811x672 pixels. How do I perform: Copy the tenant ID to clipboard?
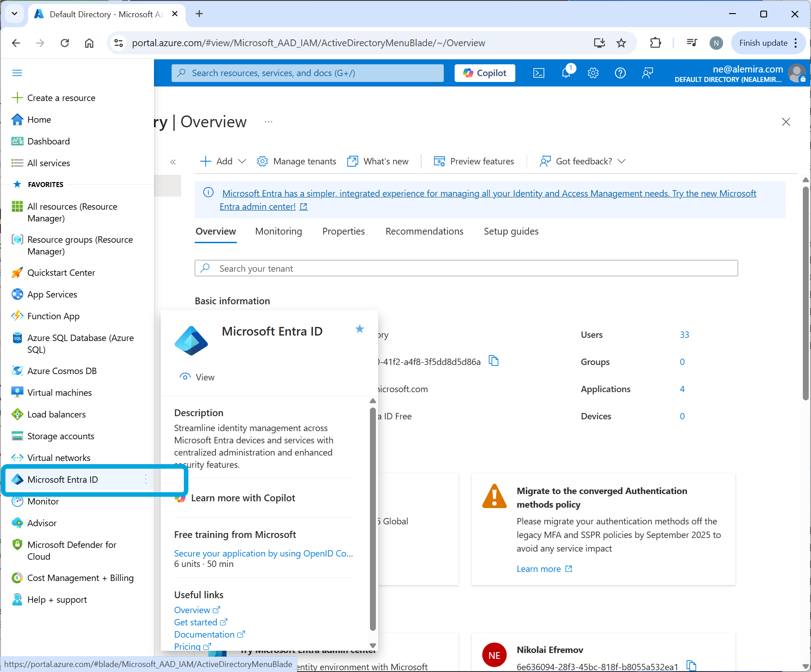click(494, 361)
